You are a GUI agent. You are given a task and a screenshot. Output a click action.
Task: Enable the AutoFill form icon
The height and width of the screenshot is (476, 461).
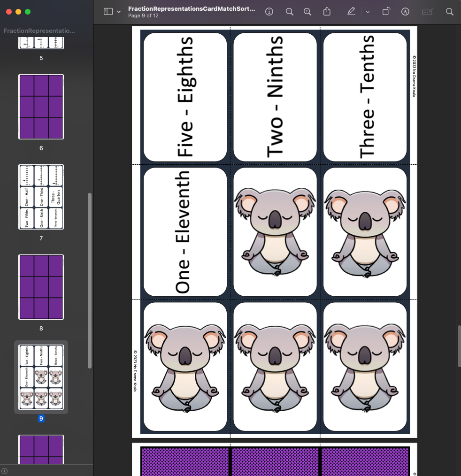tap(427, 11)
